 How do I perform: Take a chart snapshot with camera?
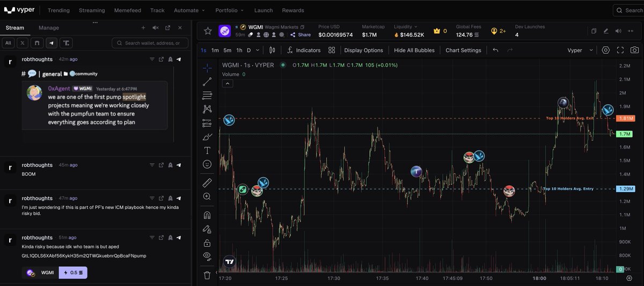pos(635,50)
